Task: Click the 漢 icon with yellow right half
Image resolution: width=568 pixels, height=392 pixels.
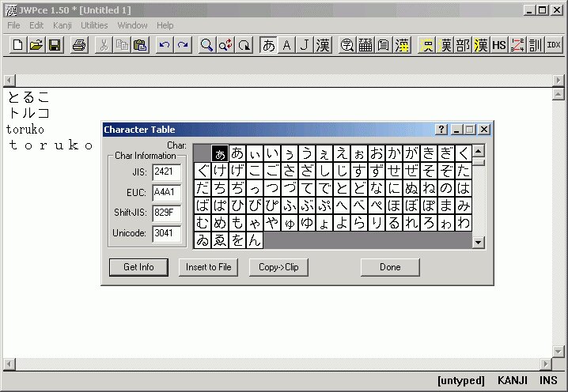Action: (481, 45)
